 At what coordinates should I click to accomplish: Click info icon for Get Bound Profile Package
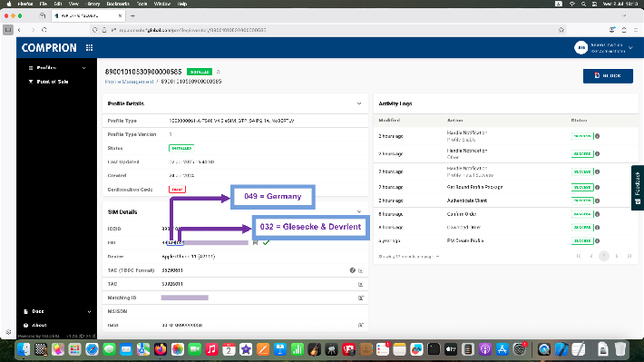[x=597, y=187]
